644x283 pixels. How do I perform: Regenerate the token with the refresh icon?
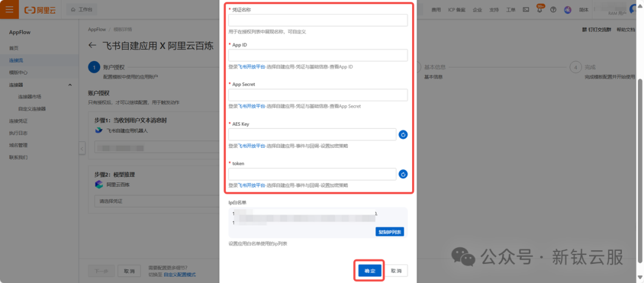pos(403,175)
